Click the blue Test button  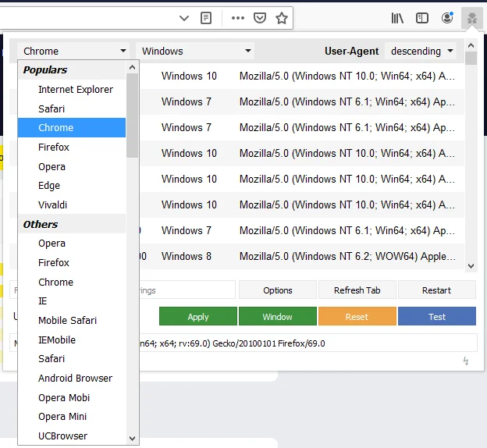437,317
